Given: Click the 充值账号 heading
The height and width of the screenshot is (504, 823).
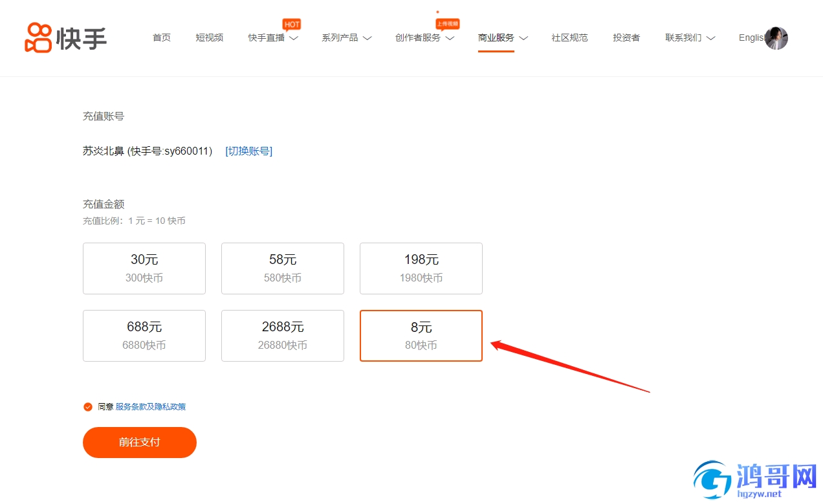Looking at the screenshot, I should 104,116.
